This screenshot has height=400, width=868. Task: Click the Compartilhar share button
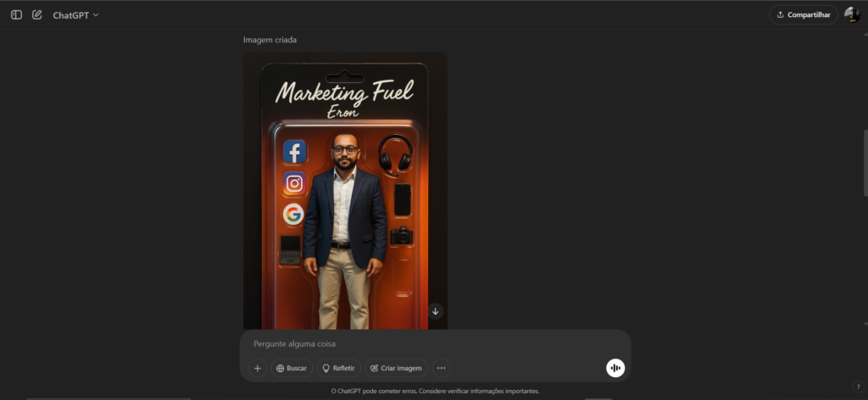(803, 14)
